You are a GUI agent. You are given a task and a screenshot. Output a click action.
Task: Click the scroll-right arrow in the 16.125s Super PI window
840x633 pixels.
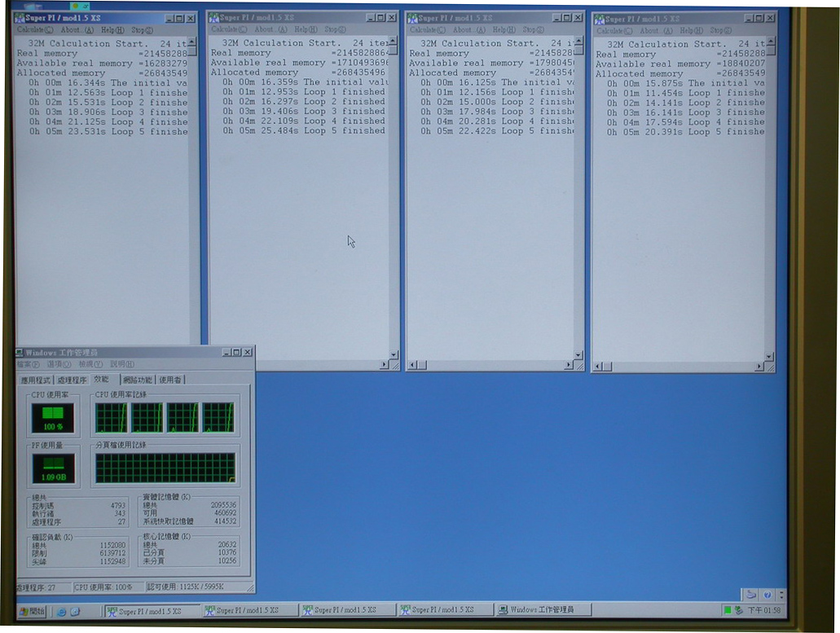(569, 365)
